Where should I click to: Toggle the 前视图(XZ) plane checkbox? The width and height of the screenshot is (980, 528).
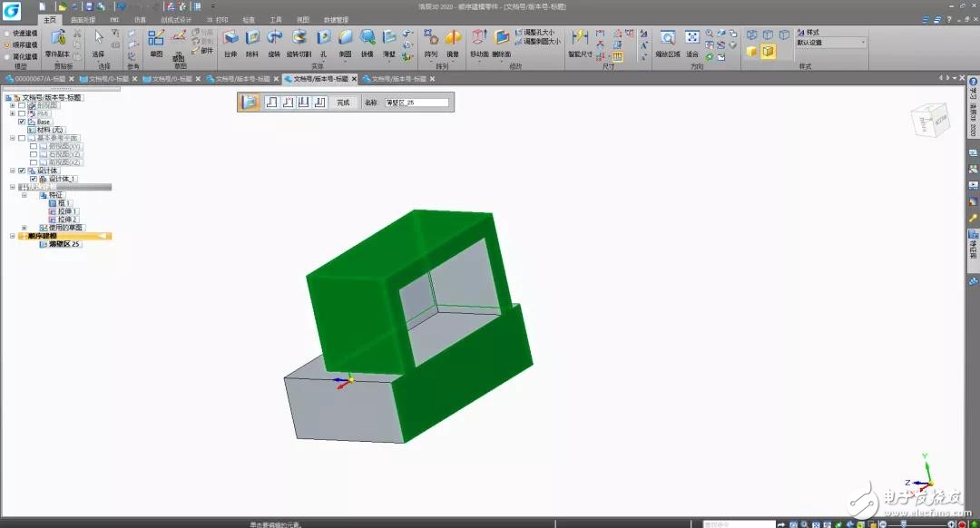[x=34, y=162]
